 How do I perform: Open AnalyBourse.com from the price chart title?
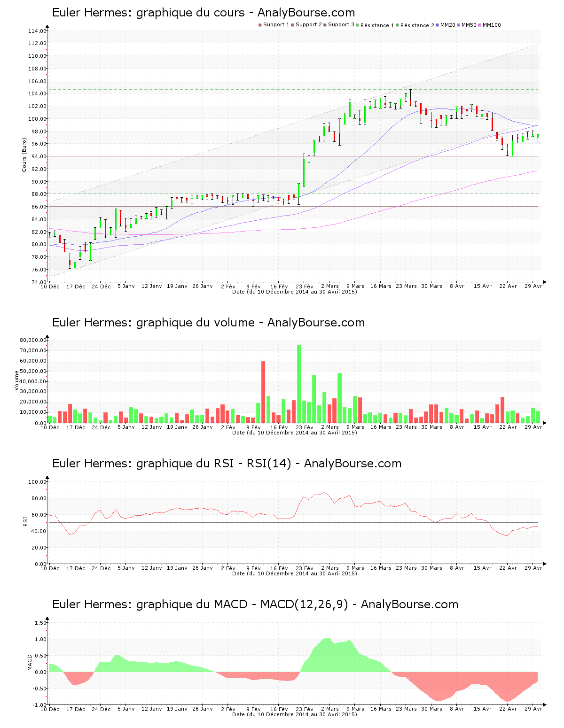coord(305,13)
